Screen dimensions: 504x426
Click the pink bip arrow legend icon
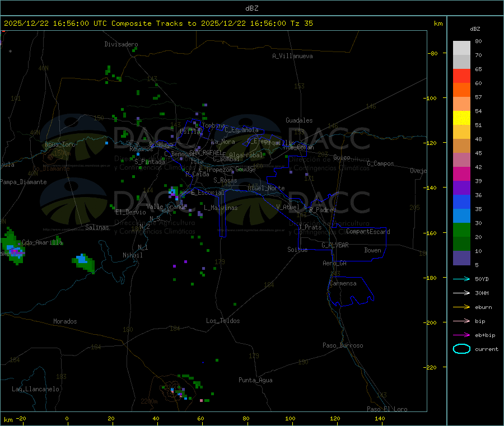tap(461, 321)
